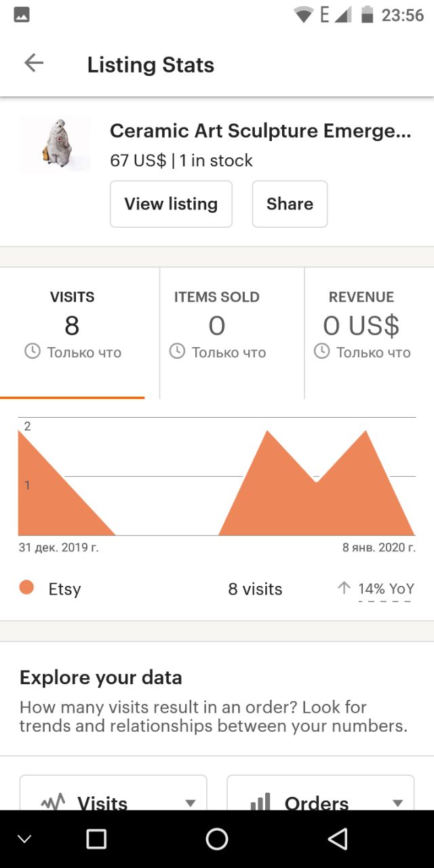The width and height of the screenshot is (434, 868).
Task: Open the ceramic sculpture thumbnail image
Action: [x=54, y=144]
